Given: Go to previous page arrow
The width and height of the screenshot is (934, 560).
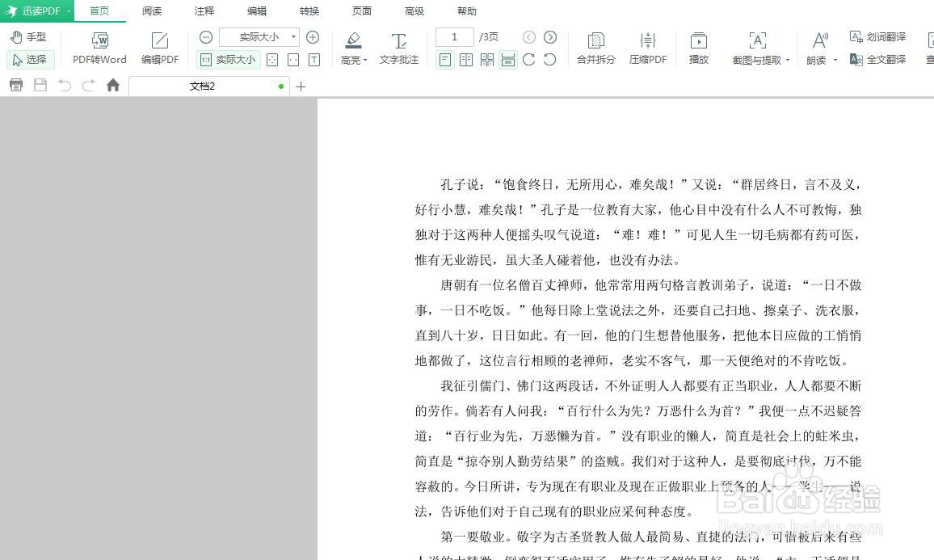Looking at the screenshot, I should coord(529,37).
